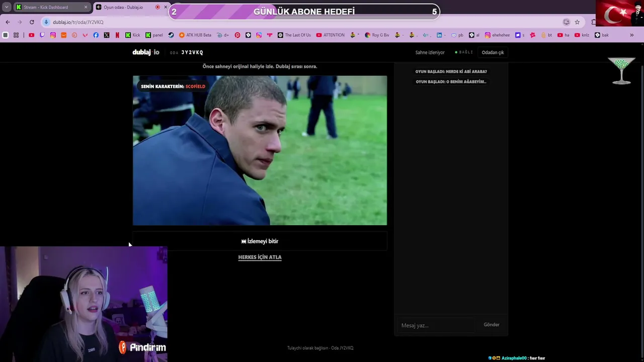Open the Pinterest bookmark icon
644x362 pixels.
coord(237,35)
